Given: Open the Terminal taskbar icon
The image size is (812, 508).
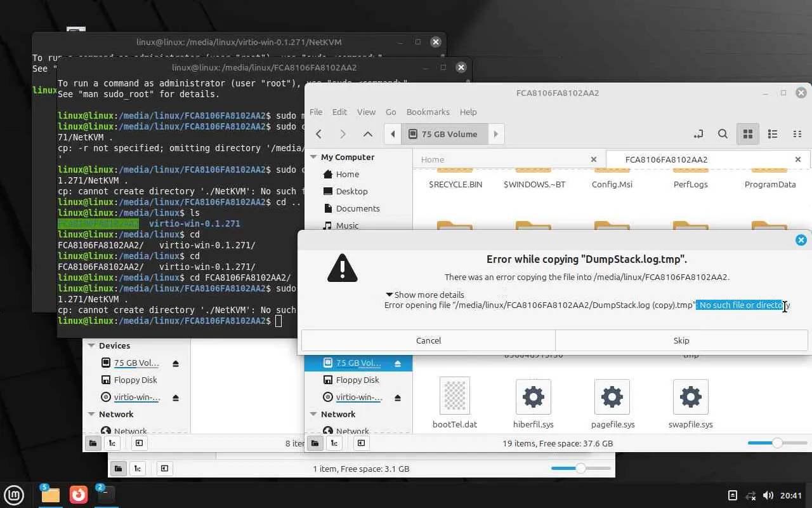Looking at the screenshot, I should [x=106, y=495].
